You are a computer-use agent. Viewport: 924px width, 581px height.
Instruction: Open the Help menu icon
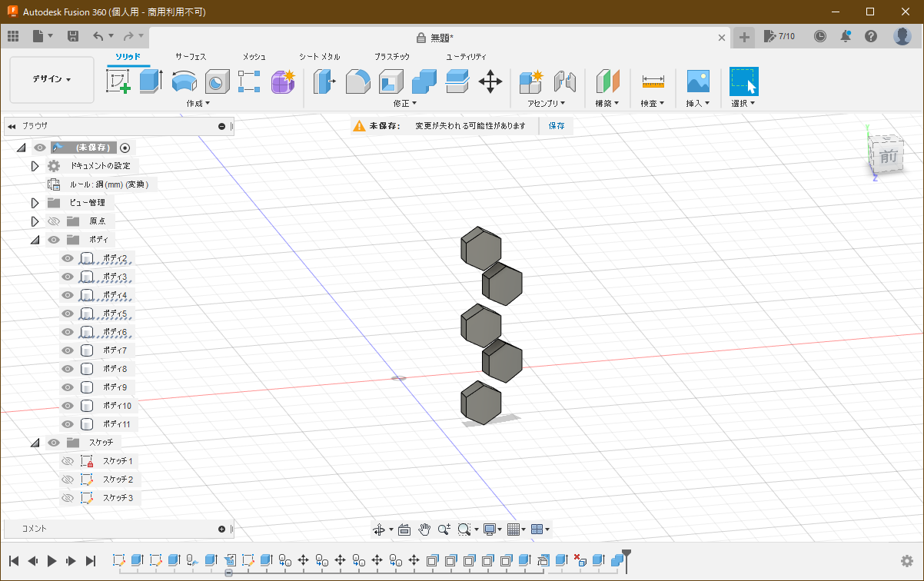point(871,36)
